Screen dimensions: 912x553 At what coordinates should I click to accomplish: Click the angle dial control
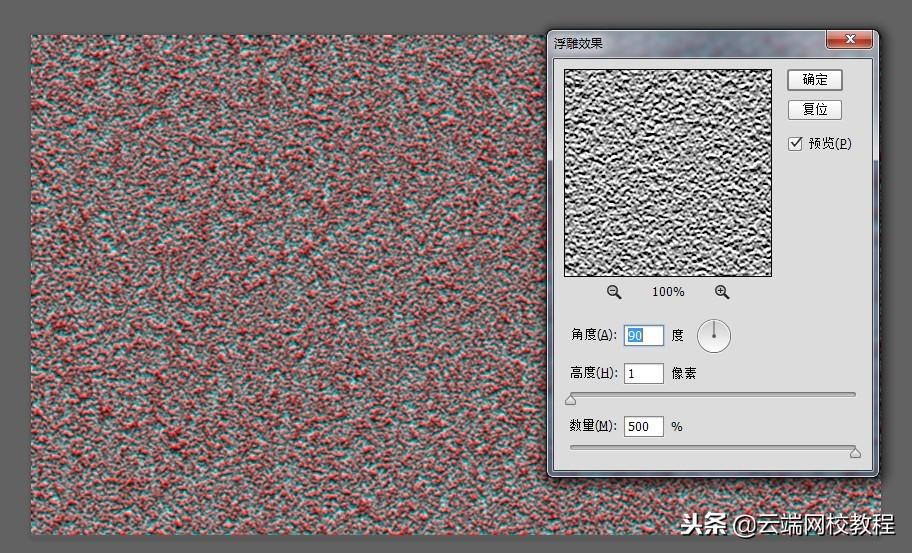click(714, 336)
